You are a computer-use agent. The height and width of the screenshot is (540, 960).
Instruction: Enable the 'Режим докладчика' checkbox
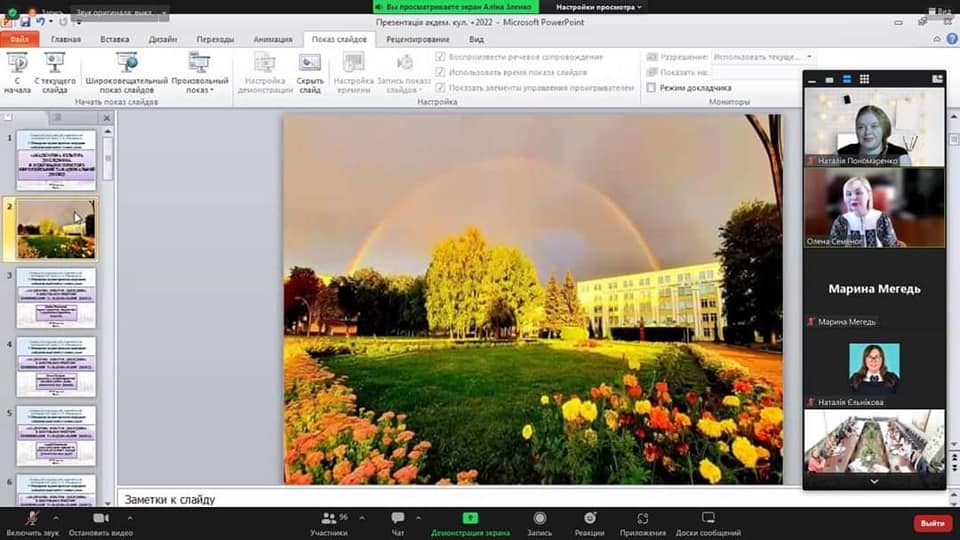(x=652, y=88)
